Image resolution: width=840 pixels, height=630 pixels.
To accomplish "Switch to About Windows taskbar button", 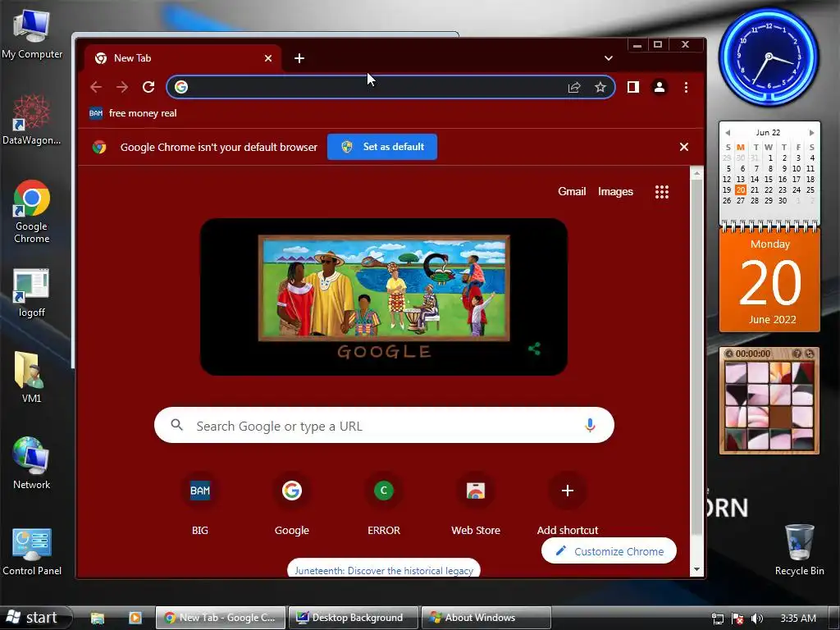I will pyautogui.click(x=486, y=618).
